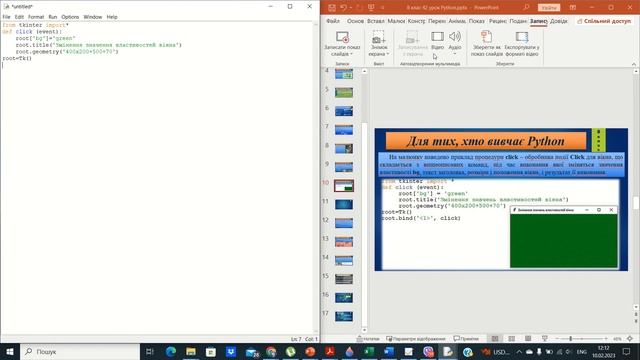The width and height of the screenshot is (640, 360).
Task: Click the ENG language indicator
Action: click(582, 351)
